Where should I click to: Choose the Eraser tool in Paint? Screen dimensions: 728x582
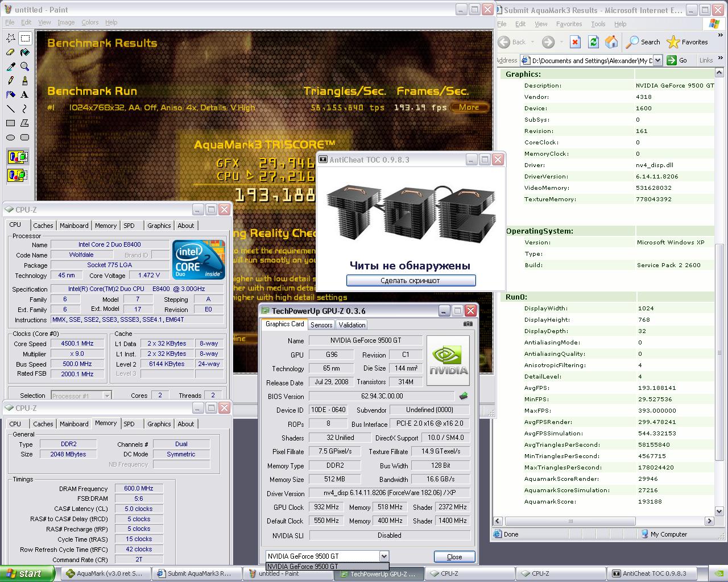[x=11, y=52]
